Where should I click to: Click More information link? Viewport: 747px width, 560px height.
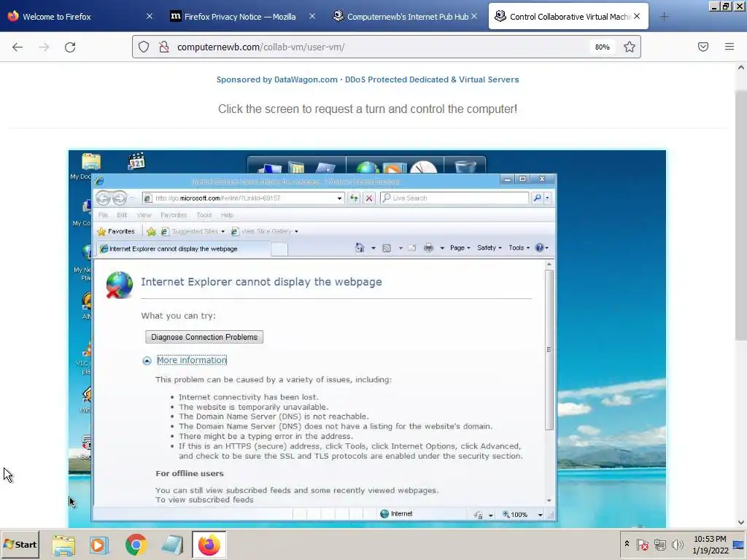click(x=192, y=360)
